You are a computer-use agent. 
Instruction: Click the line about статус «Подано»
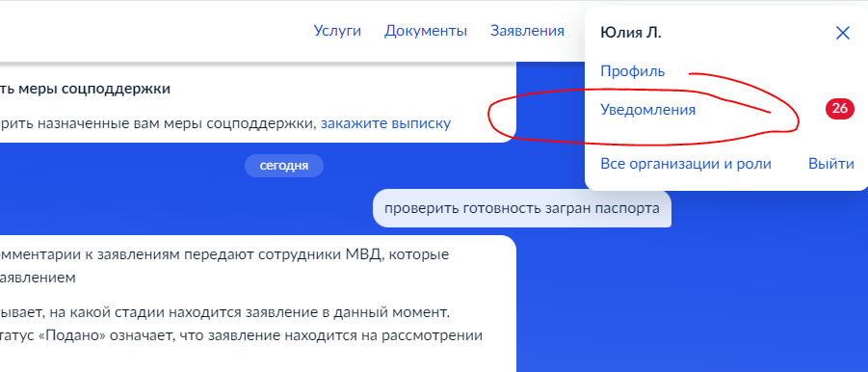[x=242, y=335]
